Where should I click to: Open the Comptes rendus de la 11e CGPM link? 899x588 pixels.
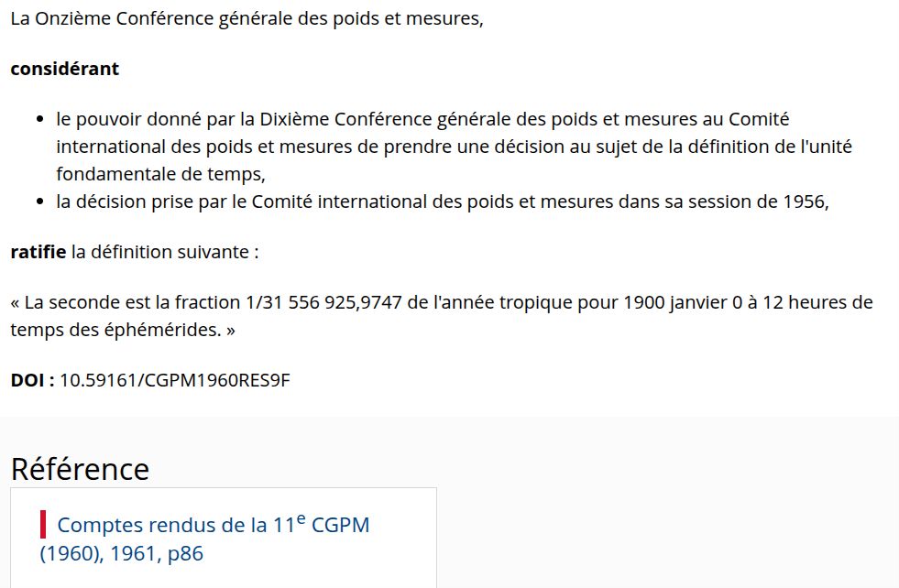[x=204, y=539]
